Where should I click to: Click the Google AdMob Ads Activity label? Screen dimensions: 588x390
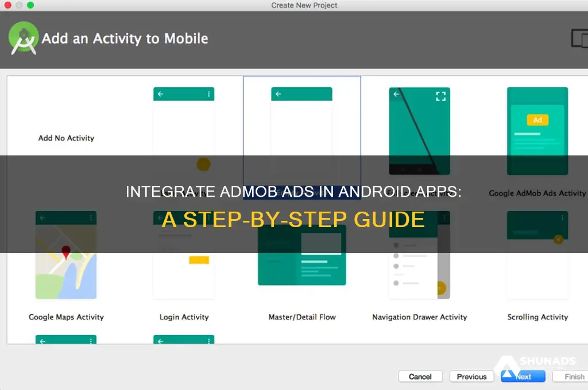(537, 193)
